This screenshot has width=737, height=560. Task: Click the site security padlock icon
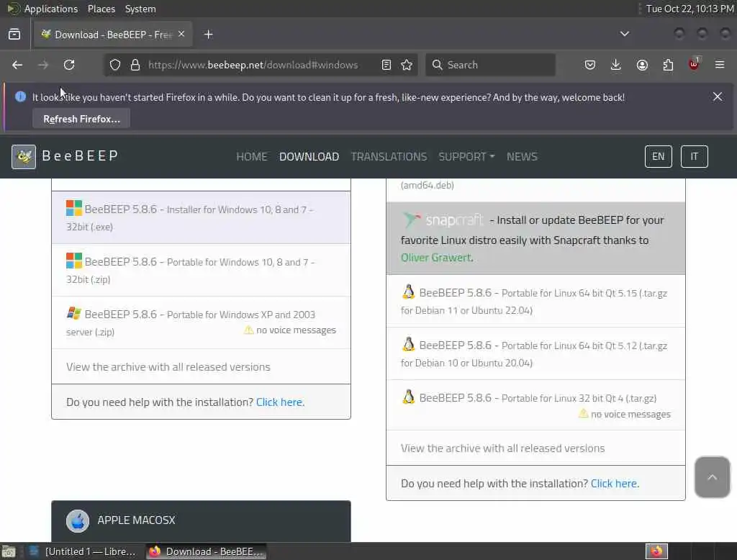[x=135, y=65]
